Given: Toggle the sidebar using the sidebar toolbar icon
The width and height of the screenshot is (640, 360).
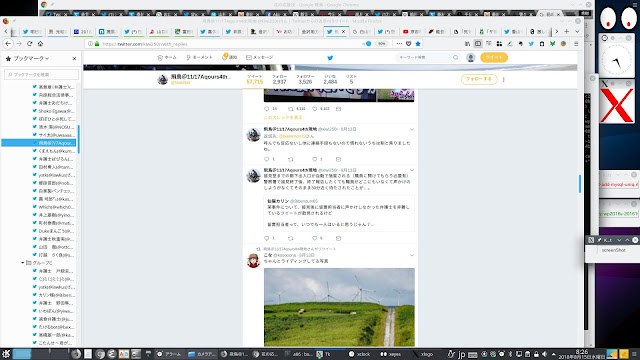Looking at the screenshot, I should [478, 44].
